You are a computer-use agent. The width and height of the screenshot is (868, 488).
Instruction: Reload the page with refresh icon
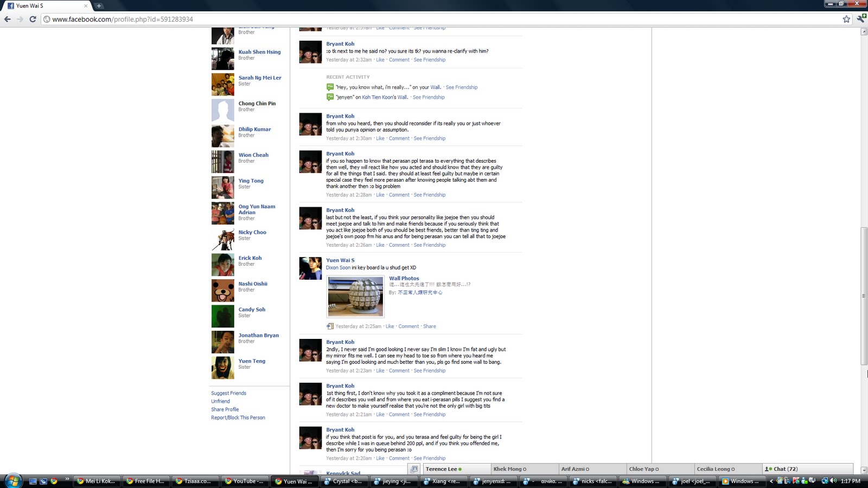pyautogui.click(x=33, y=19)
